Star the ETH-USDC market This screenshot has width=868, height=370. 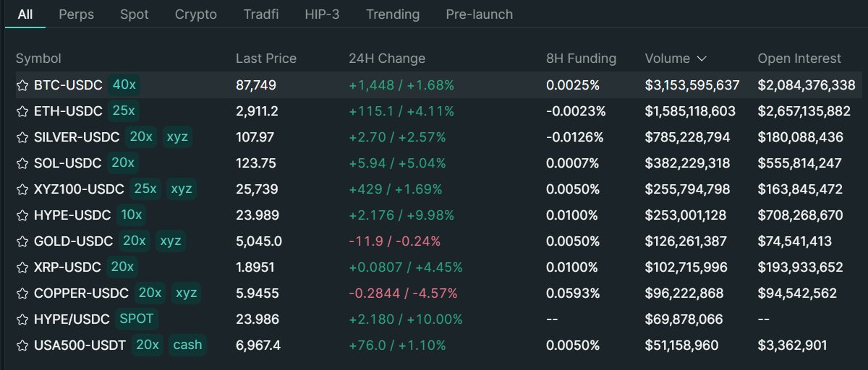tap(22, 111)
